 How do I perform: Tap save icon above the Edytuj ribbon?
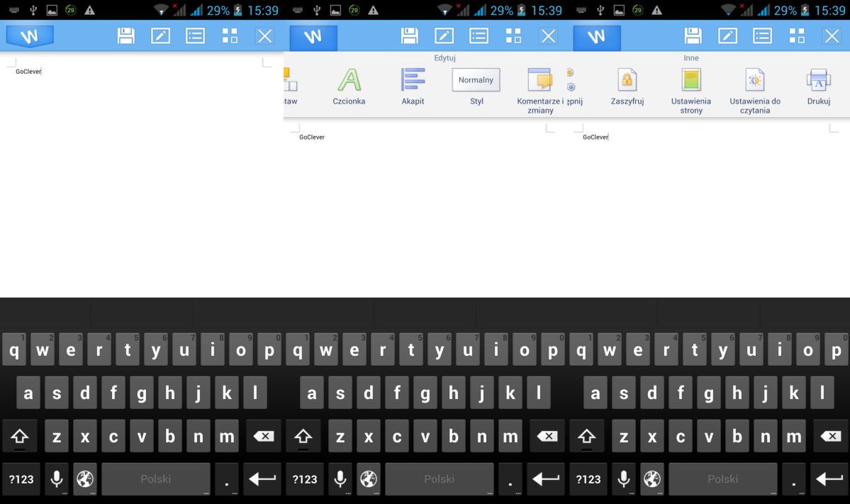tap(409, 36)
